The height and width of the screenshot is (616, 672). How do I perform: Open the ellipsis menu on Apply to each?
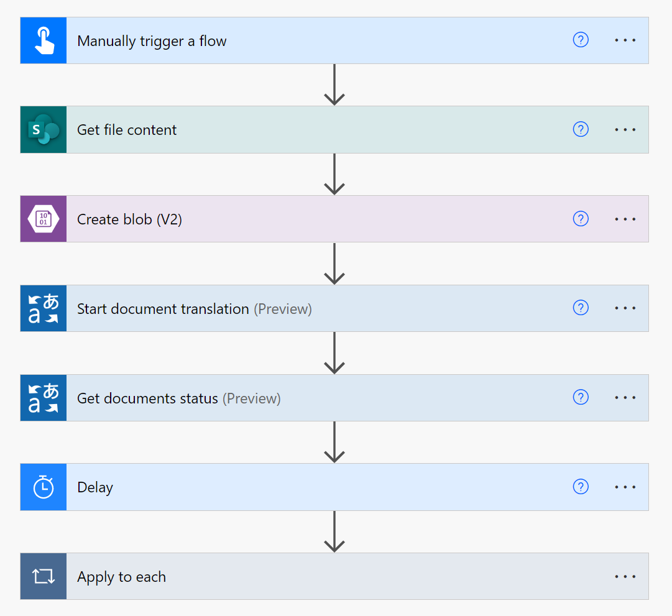625,576
